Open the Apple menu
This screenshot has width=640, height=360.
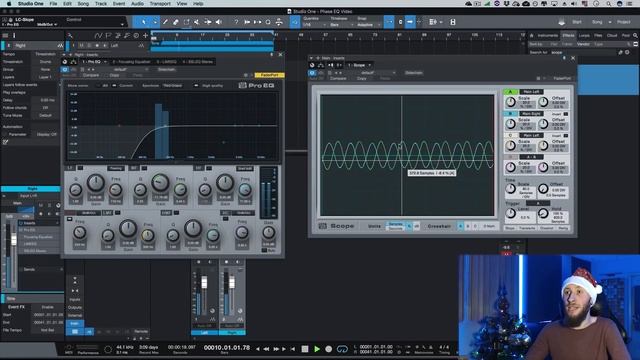point(9,4)
